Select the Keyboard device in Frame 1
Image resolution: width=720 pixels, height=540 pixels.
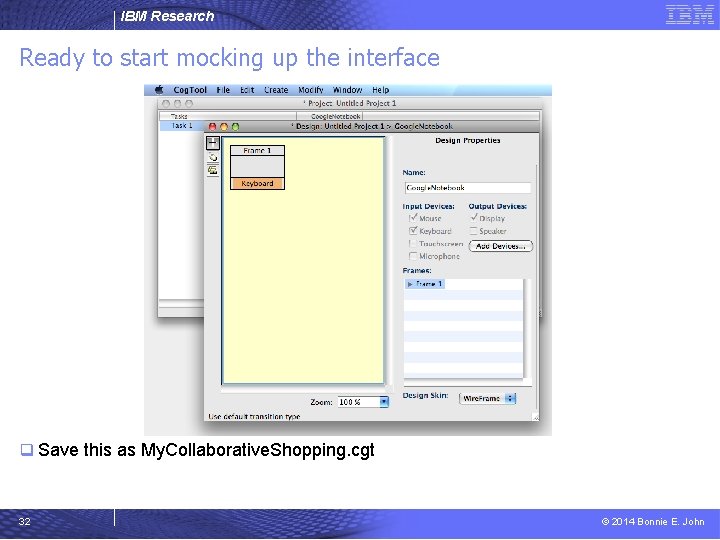(x=257, y=183)
